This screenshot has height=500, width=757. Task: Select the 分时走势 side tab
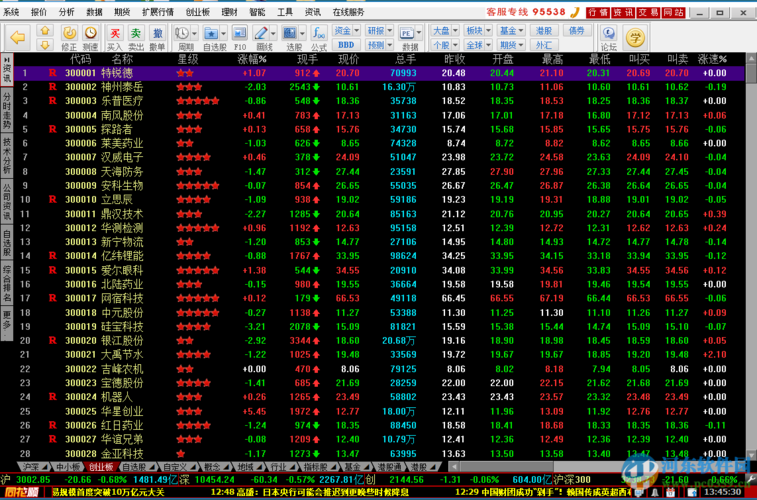click(7, 110)
